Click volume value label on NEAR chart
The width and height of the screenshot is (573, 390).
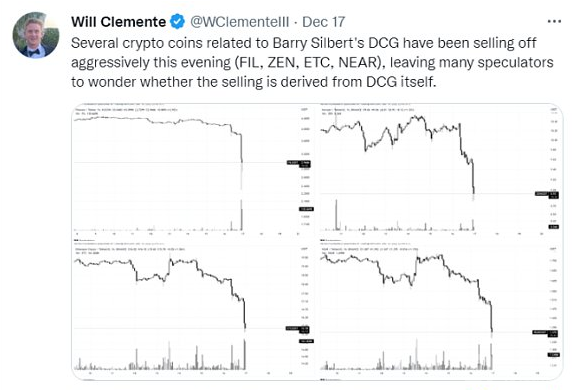coord(553,355)
